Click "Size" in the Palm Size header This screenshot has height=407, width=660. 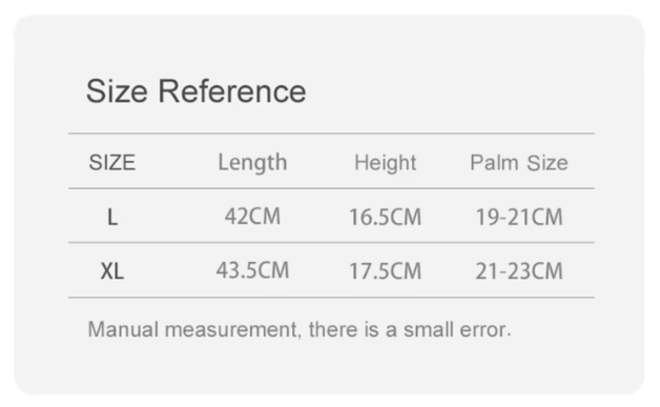pos(547,163)
